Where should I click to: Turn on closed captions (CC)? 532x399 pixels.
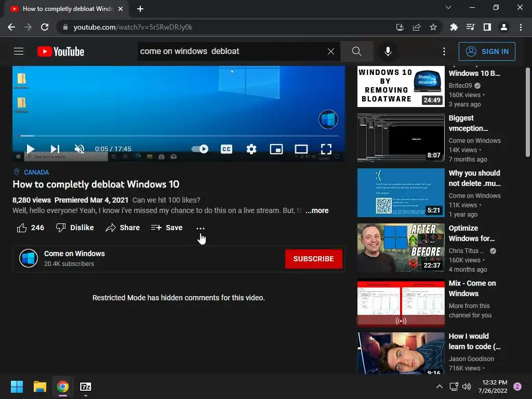pos(227,149)
